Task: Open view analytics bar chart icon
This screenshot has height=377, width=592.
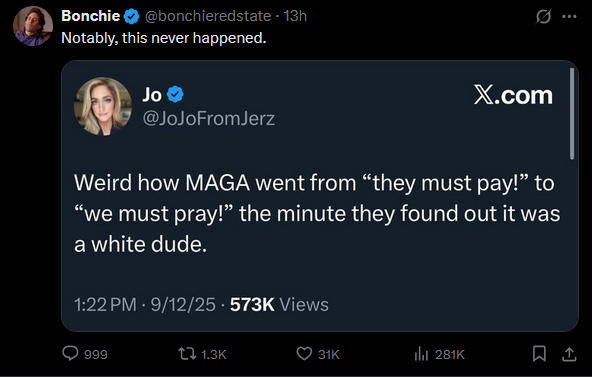Action: (x=421, y=354)
